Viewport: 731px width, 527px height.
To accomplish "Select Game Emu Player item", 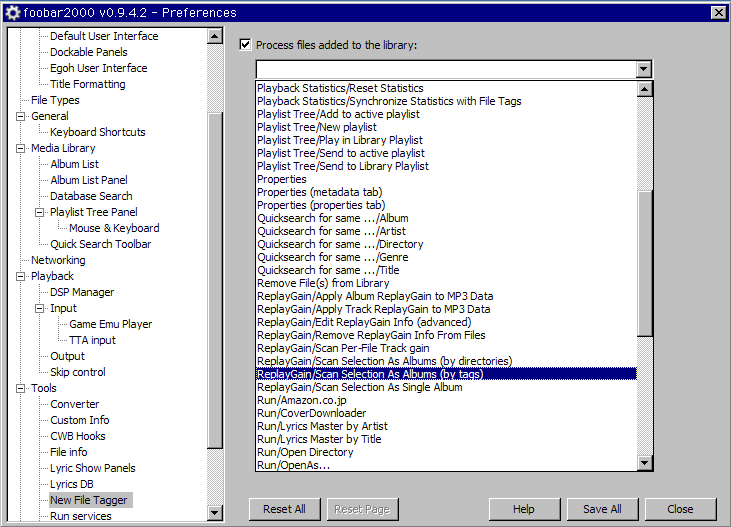I will (x=110, y=324).
